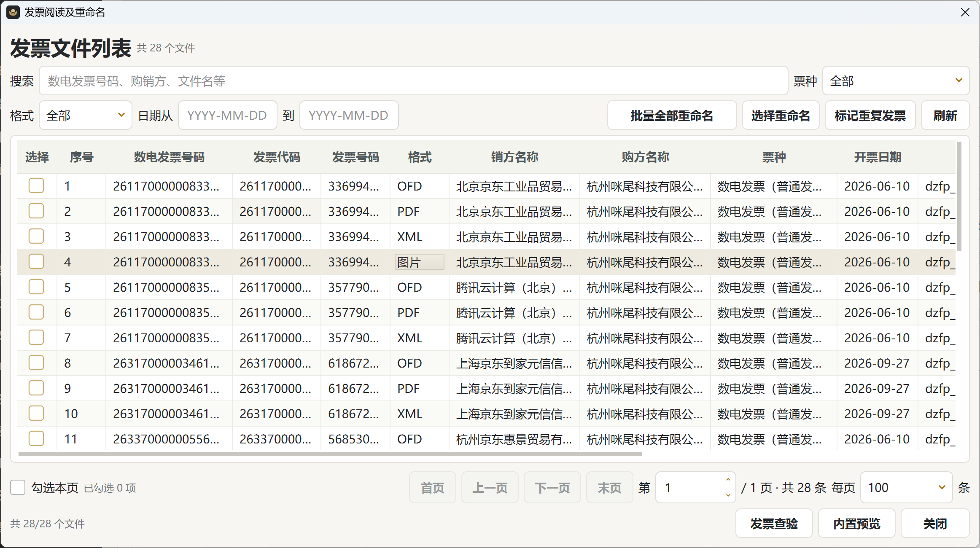Tick the checkbox for row 1
The width and height of the screenshot is (980, 548).
click(36, 186)
